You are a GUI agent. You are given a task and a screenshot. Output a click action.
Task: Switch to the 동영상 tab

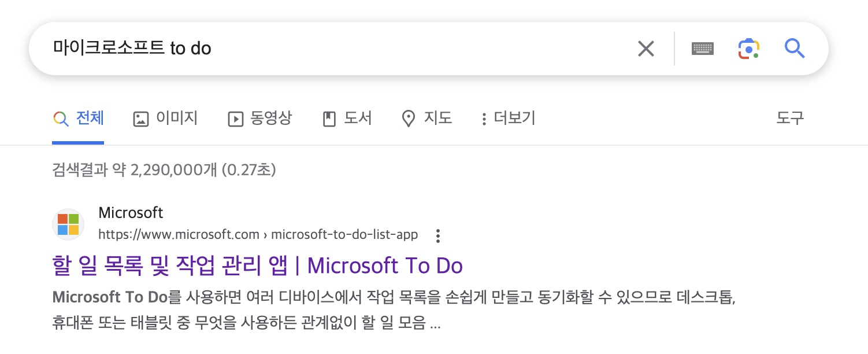coord(260,119)
